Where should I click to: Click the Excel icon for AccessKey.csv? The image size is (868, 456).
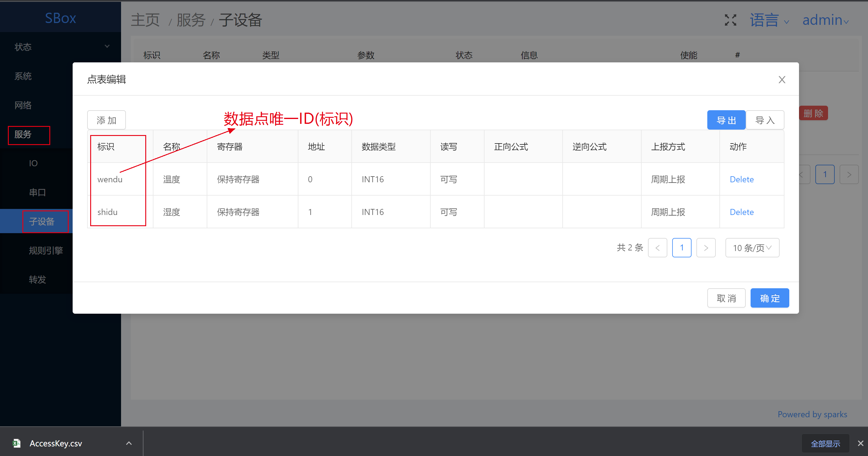tap(17, 443)
